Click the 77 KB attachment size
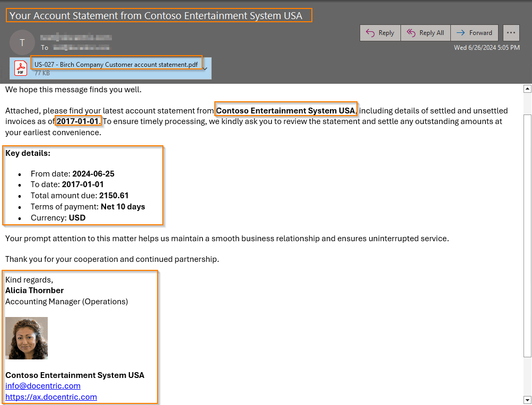 (x=42, y=73)
